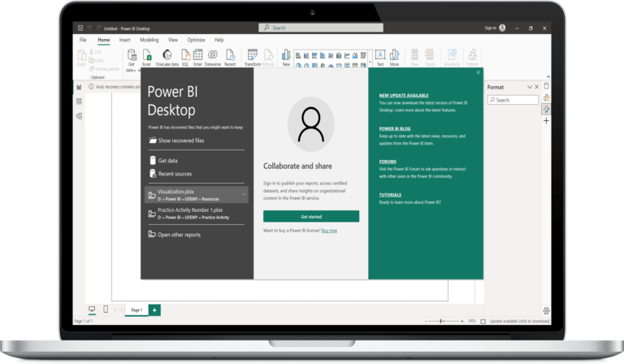
Task: Switch to the Insert tab
Action: [124, 40]
